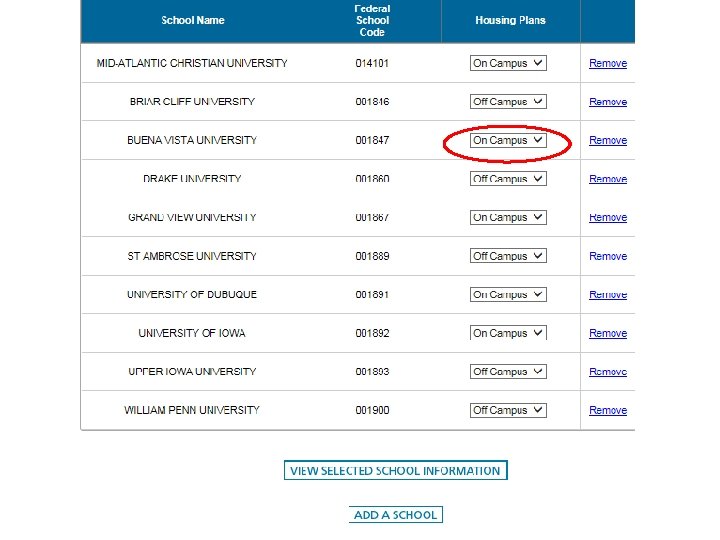Click the Housing Plans column header
This screenshot has width=720, height=540.
(510, 20)
